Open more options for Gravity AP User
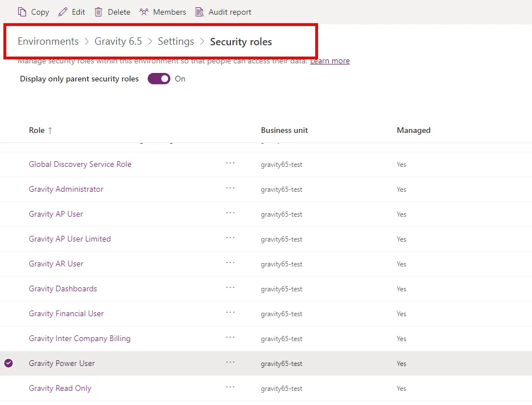 (230, 213)
